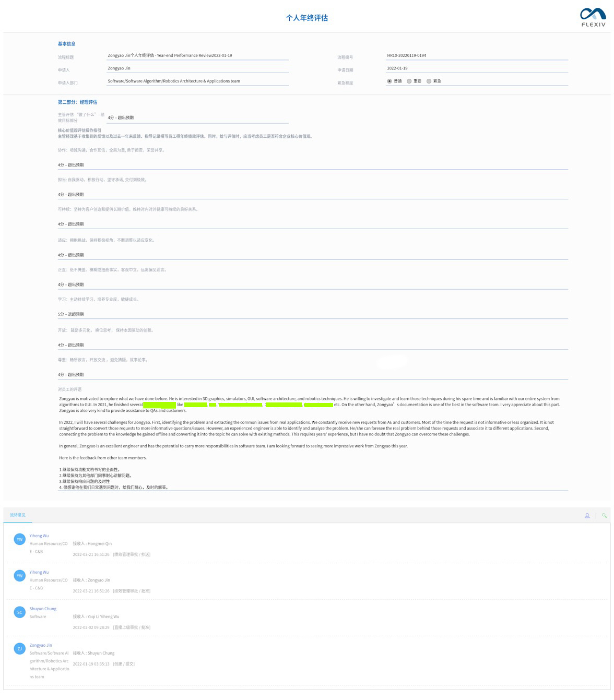Open the contact person icon in 流转意见 bar

(x=587, y=516)
